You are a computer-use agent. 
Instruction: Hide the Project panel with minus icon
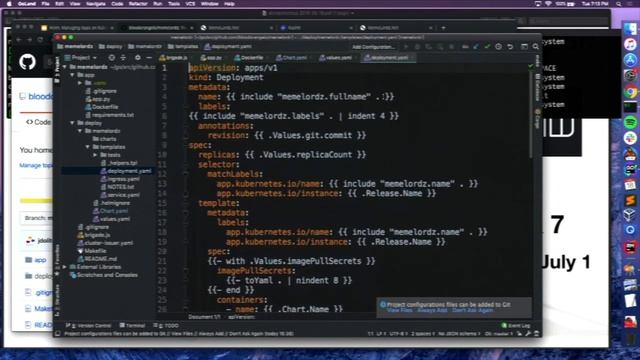149,58
